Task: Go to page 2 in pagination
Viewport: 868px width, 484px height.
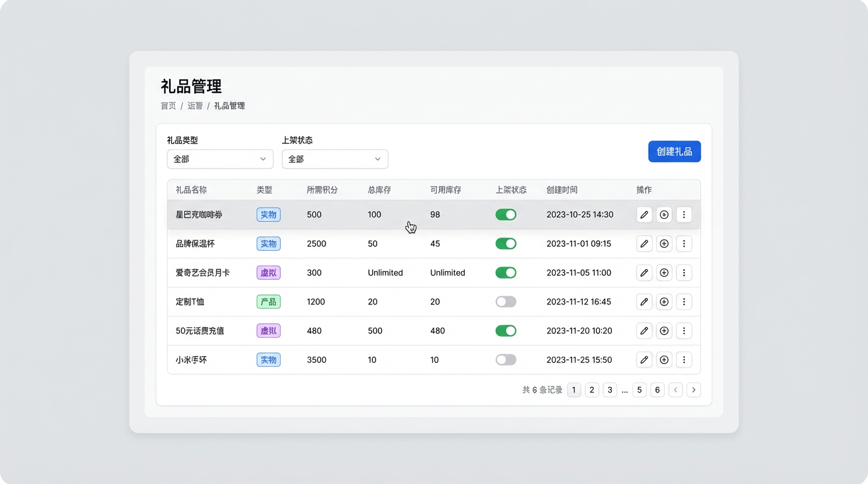Action: (592, 390)
